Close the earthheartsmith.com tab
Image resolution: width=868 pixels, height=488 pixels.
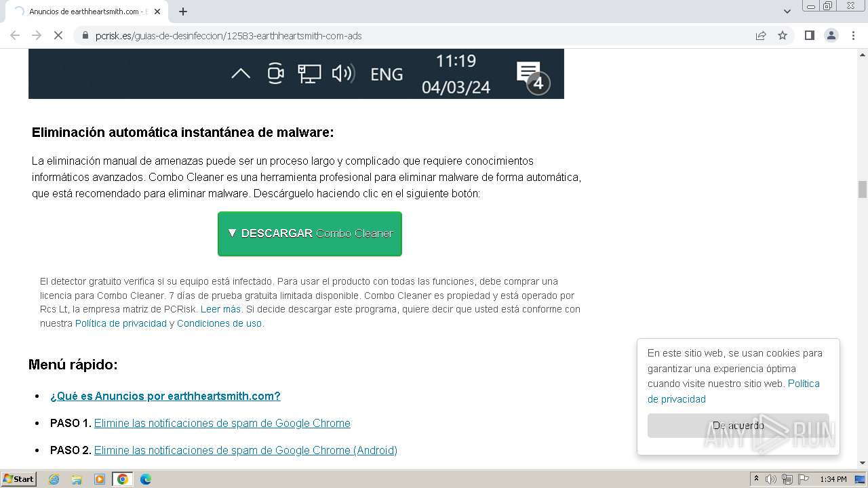click(x=157, y=12)
